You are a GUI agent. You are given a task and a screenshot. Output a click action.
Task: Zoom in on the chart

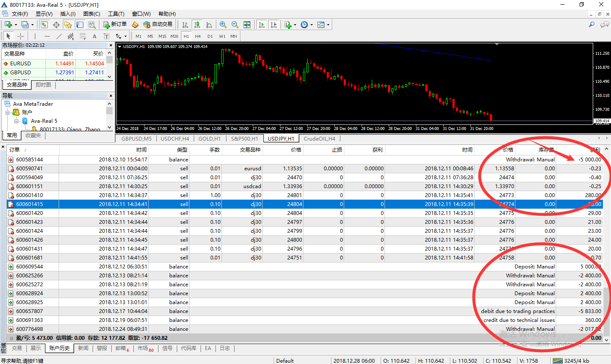pyautogui.click(x=223, y=25)
